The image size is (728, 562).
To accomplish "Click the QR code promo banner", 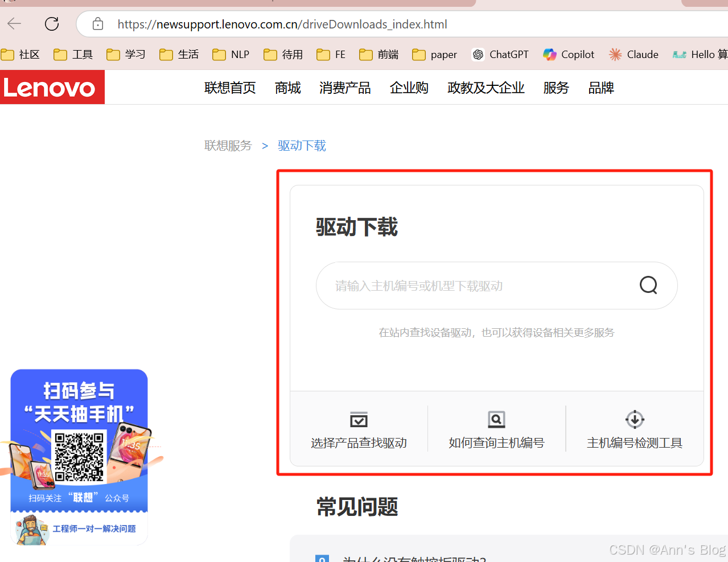I will point(79,438).
